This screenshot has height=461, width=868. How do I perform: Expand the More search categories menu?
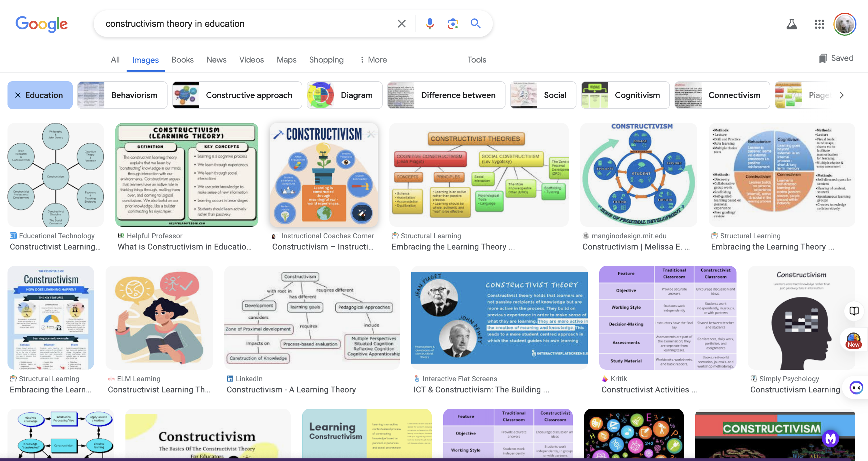pos(373,60)
